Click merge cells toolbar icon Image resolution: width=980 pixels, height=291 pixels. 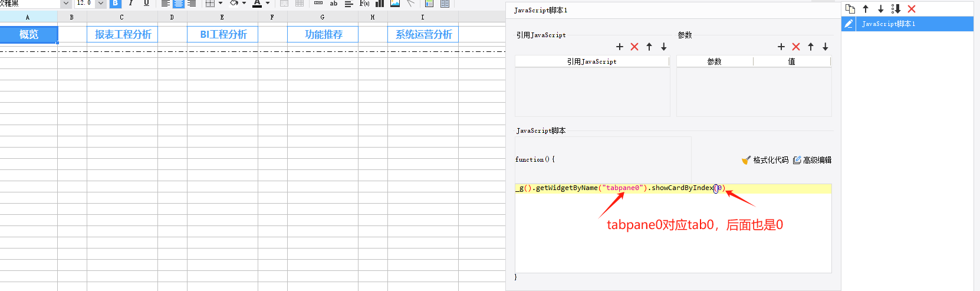284,3
